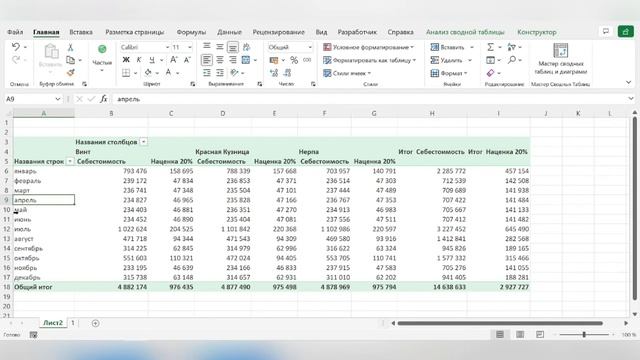
Task: Open the cell borders icon
Action: (126, 73)
